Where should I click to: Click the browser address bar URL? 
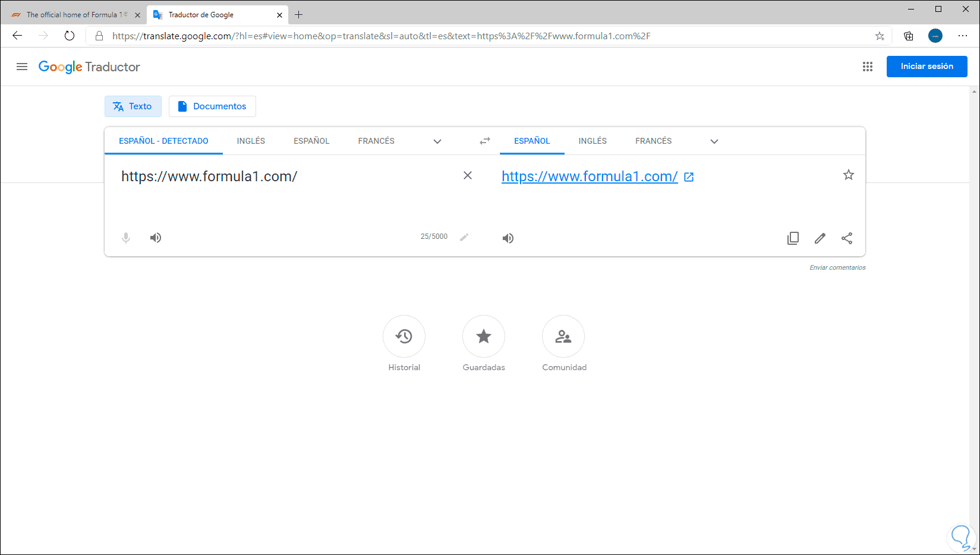(381, 36)
